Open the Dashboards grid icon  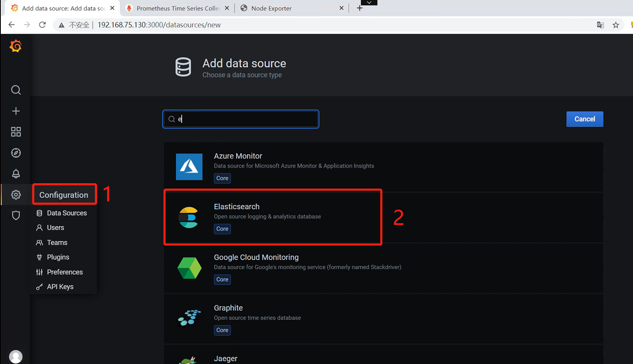[x=16, y=132]
